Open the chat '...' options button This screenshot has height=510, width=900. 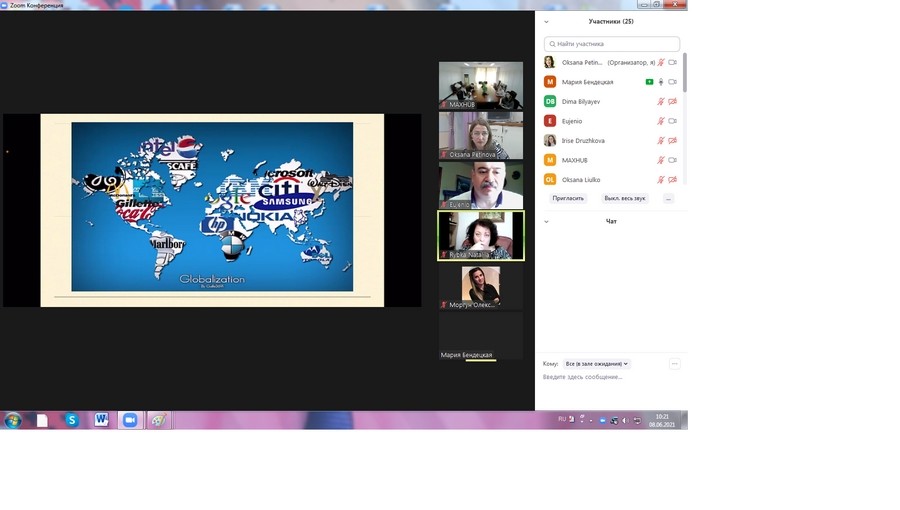pos(674,364)
